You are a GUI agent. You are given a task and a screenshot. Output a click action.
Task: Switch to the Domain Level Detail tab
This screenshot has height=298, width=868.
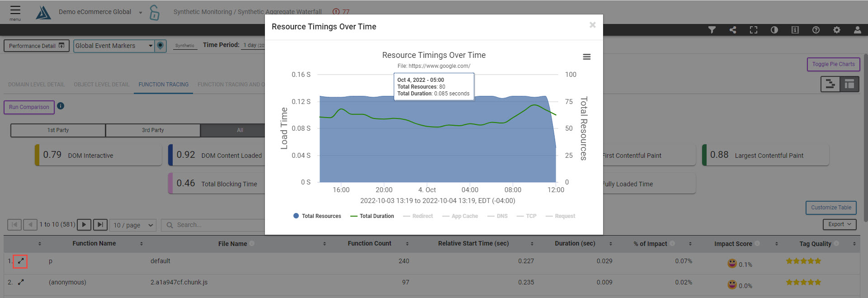coord(36,85)
